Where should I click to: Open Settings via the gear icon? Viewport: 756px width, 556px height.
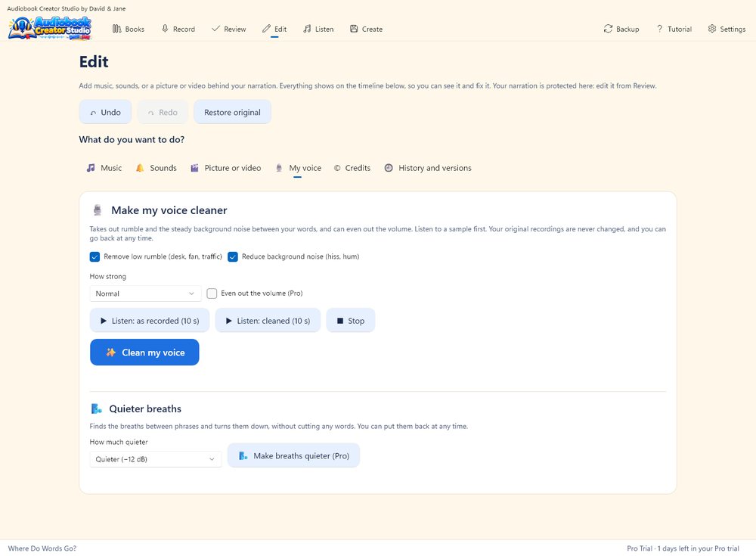[712, 29]
